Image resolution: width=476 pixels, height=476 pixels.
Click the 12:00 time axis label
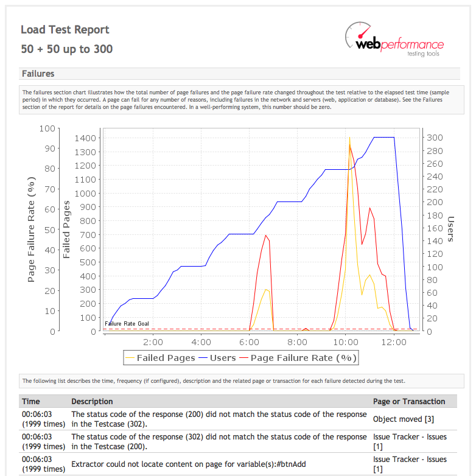pyautogui.click(x=394, y=343)
